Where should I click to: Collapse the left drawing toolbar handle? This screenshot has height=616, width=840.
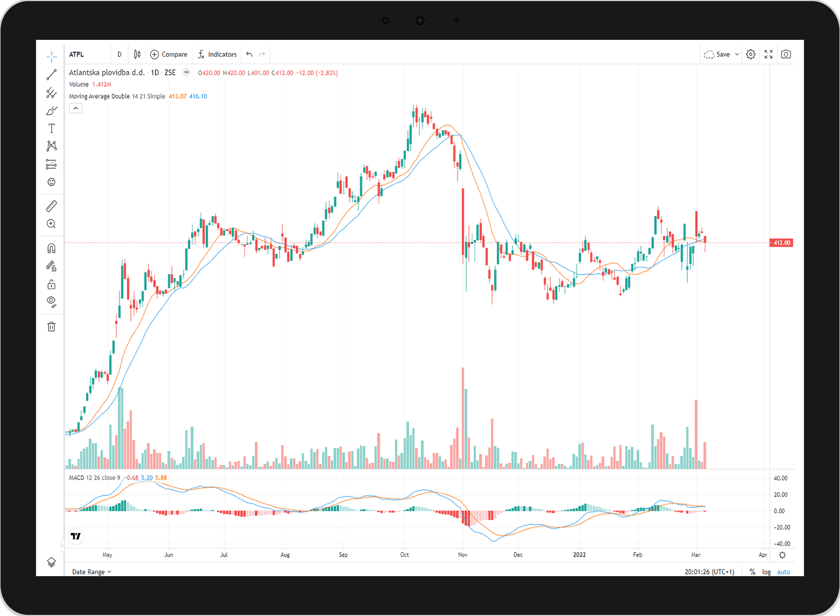[x=62, y=545]
